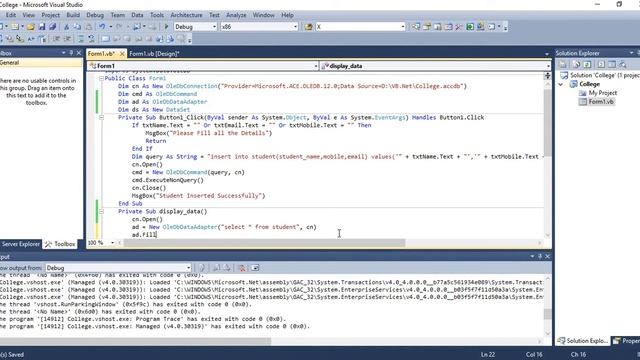Click the Open File folder icon
Image resolution: width=640 pixels, height=360 pixels.
click(x=31, y=27)
